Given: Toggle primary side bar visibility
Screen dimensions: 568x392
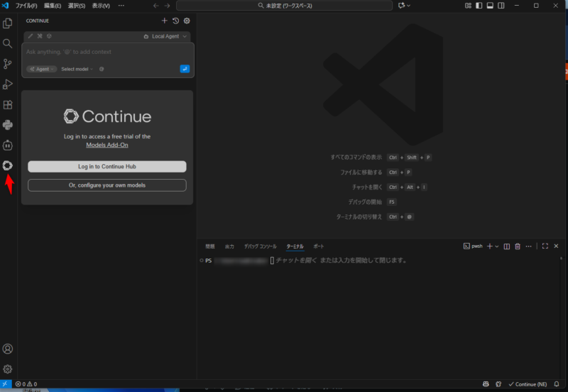Looking at the screenshot, I should (x=479, y=6).
